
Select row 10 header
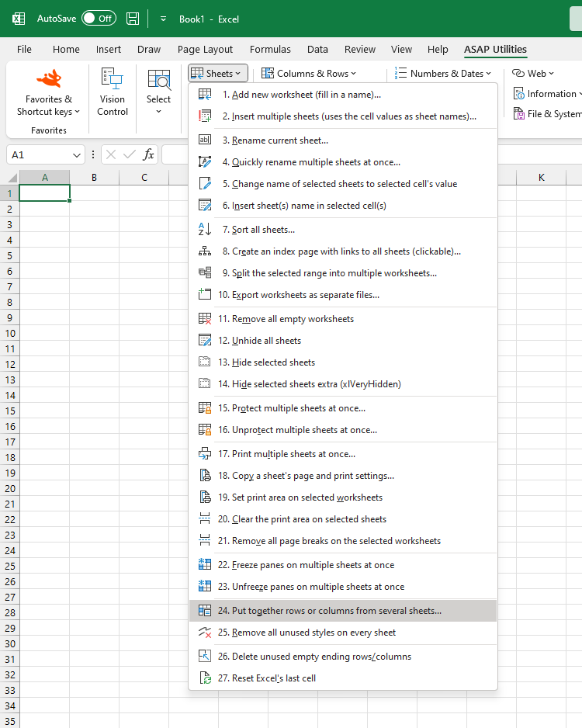pos(10,334)
